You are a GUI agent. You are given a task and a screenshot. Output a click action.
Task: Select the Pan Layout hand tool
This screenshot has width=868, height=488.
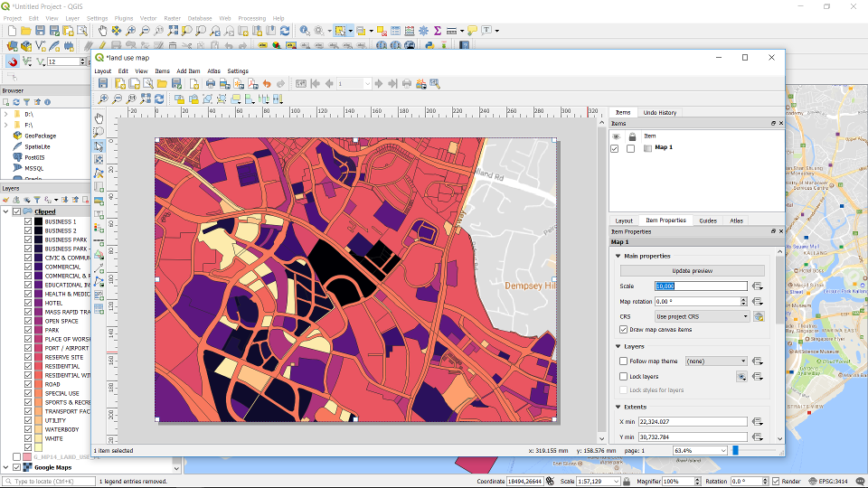point(99,118)
